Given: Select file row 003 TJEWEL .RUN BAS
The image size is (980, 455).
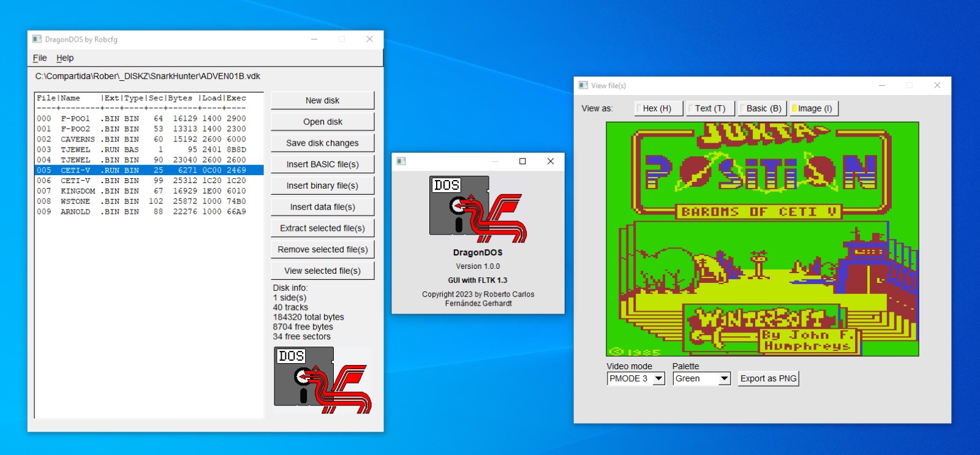Looking at the screenshot, I should click(x=149, y=149).
